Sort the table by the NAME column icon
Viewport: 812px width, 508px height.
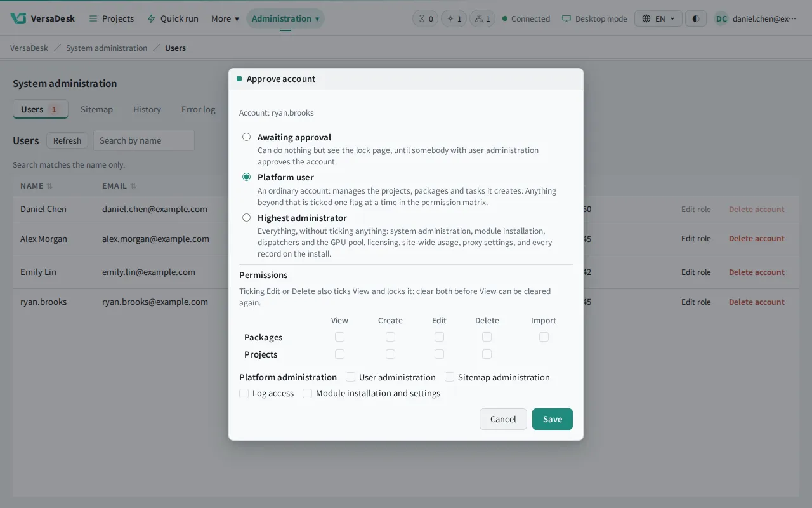pos(49,186)
